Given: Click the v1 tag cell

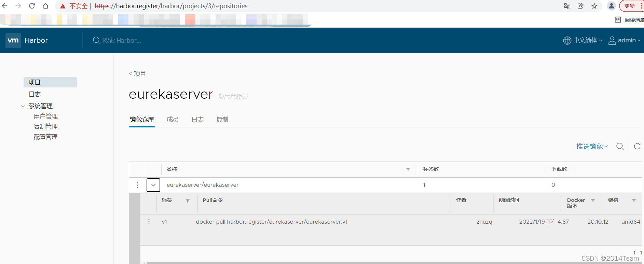Looking at the screenshot, I should [164, 222].
